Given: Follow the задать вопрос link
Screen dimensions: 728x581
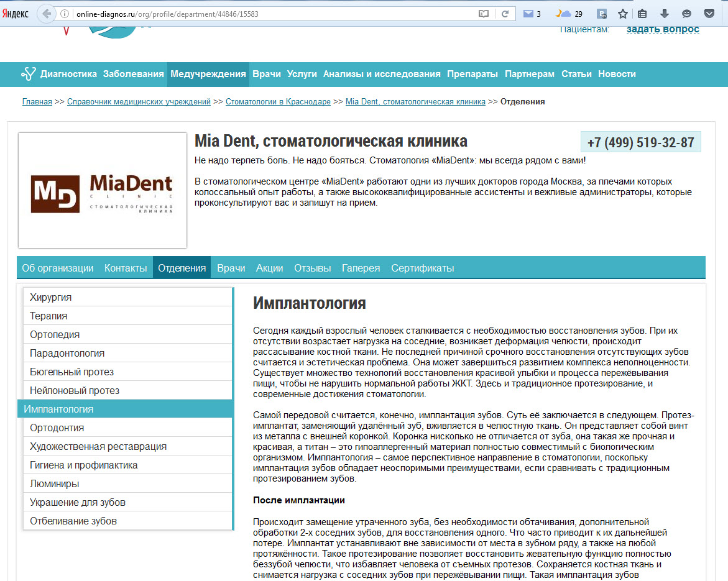Looking at the screenshot, I should point(663,29).
